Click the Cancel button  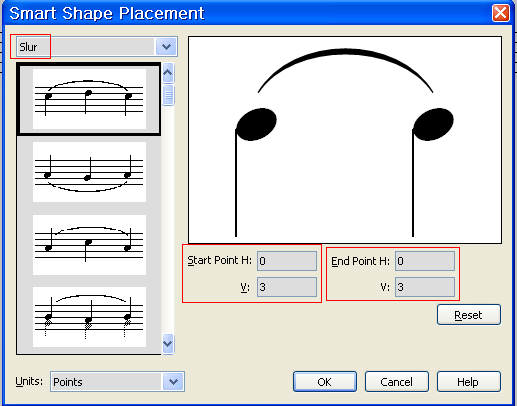(397, 382)
